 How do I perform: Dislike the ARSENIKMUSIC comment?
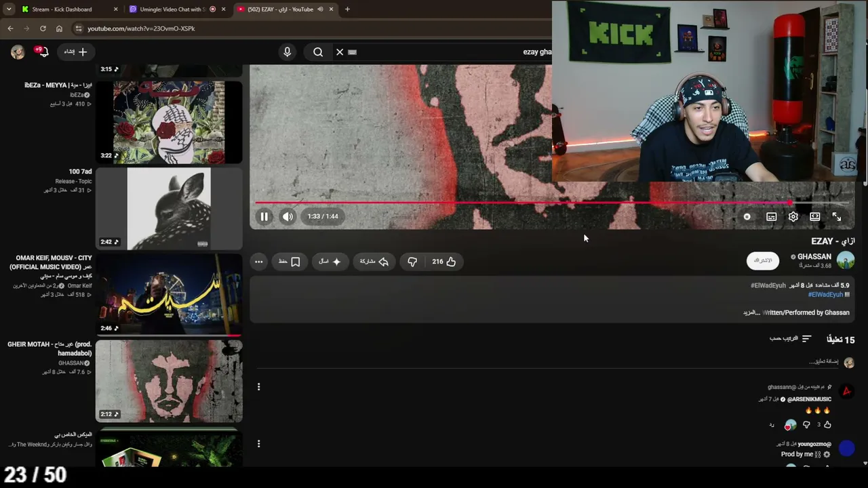(x=806, y=425)
